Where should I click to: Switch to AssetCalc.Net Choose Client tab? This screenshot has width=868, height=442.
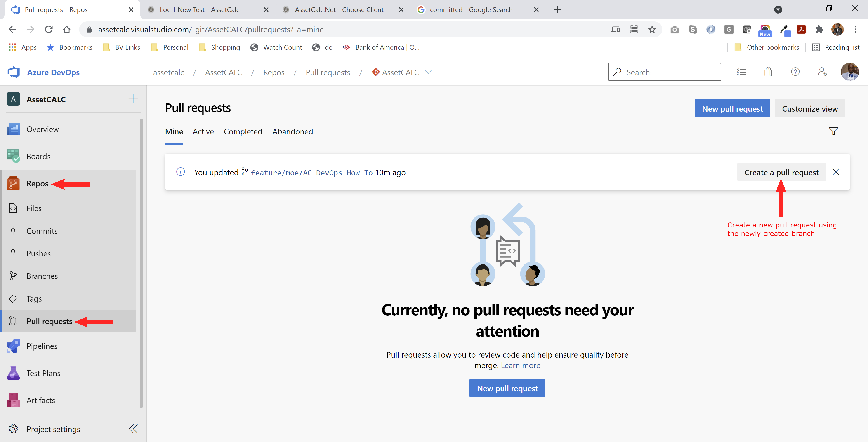click(x=342, y=9)
